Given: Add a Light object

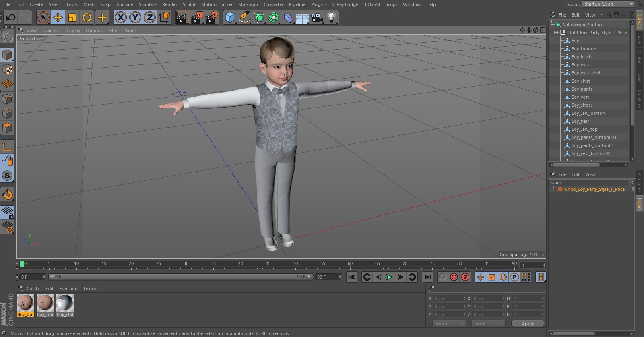Looking at the screenshot, I should click(x=332, y=17).
